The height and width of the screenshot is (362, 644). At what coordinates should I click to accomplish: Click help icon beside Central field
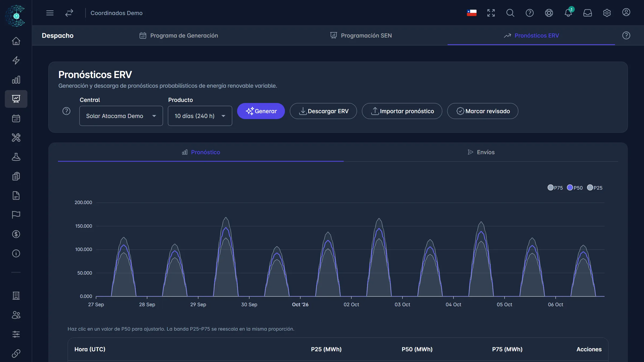(66, 111)
